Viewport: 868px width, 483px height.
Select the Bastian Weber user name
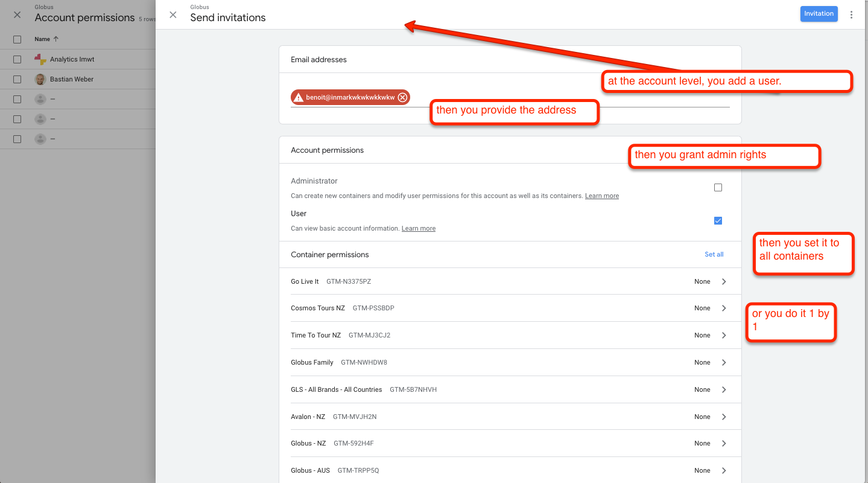tap(72, 79)
